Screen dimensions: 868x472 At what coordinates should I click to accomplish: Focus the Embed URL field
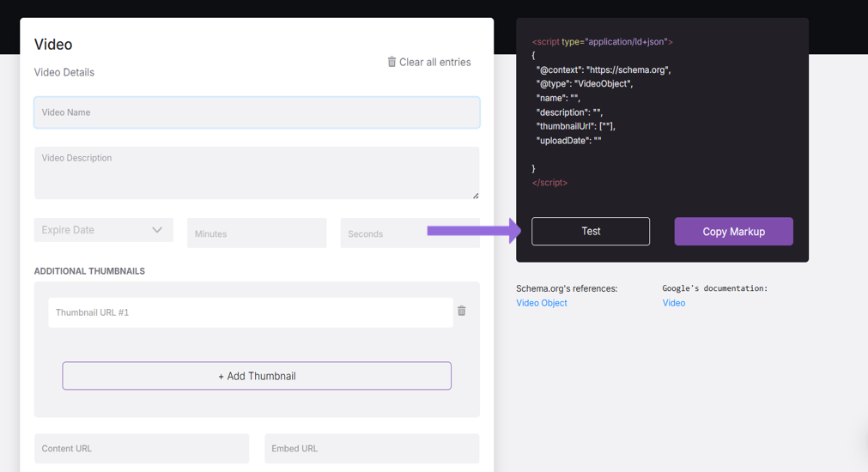[x=372, y=448]
